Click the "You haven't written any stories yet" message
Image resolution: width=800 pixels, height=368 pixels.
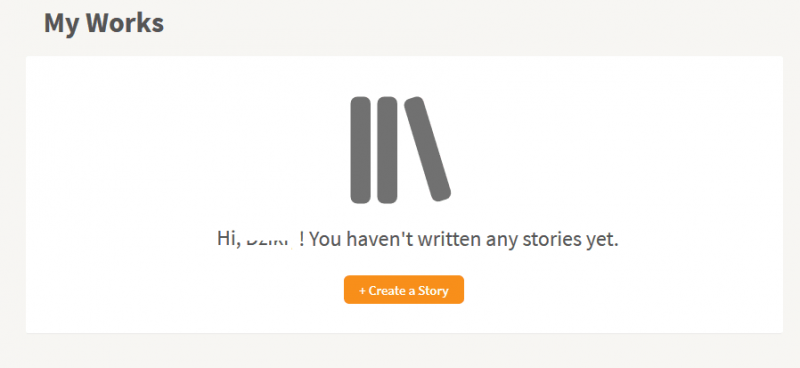click(464, 238)
